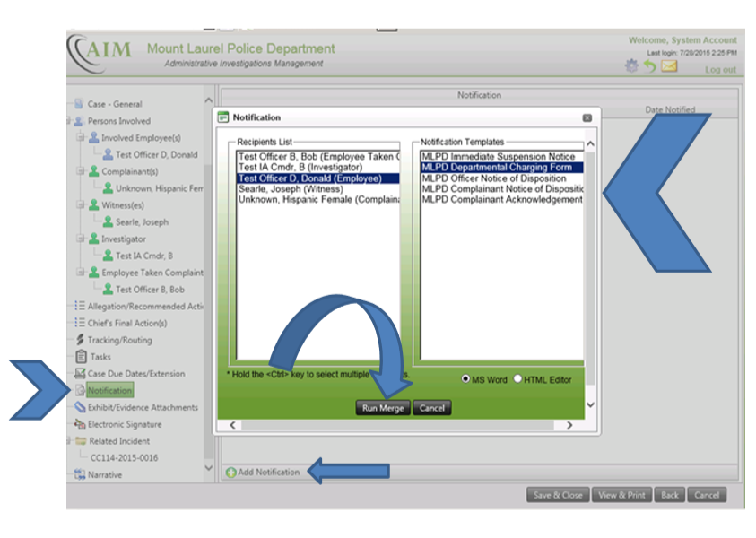Open Case Due Dates/Extension in sidebar
This screenshot has height=538, width=756.
click(x=135, y=374)
